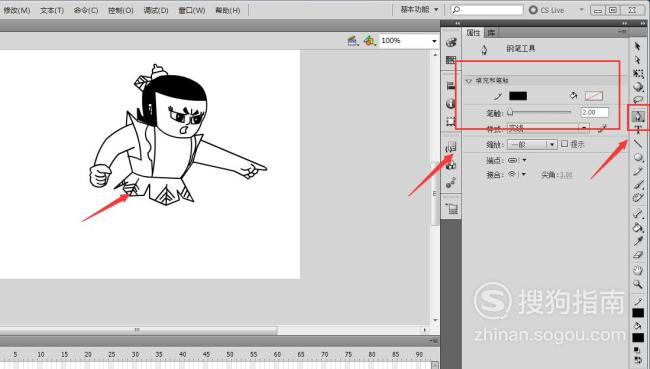Select the 3D Rotation tool
The width and height of the screenshot is (650, 369).
tap(638, 87)
